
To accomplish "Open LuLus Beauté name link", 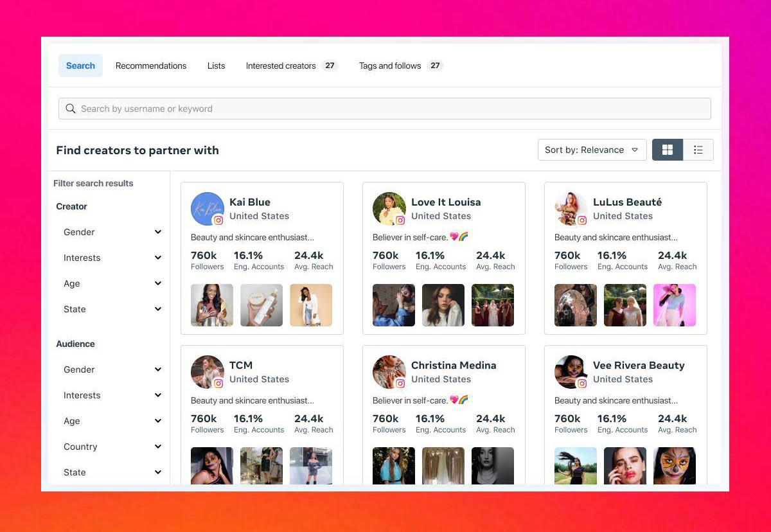I will [x=627, y=202].
